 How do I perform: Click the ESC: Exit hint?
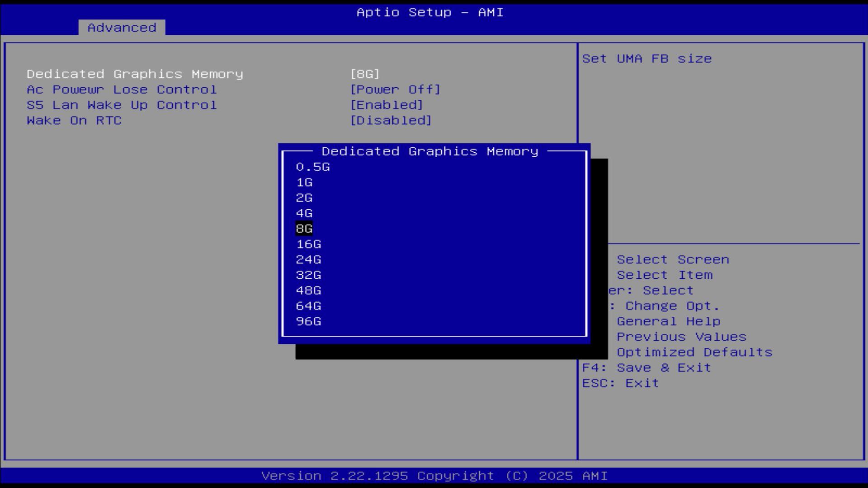coord(620,383)
